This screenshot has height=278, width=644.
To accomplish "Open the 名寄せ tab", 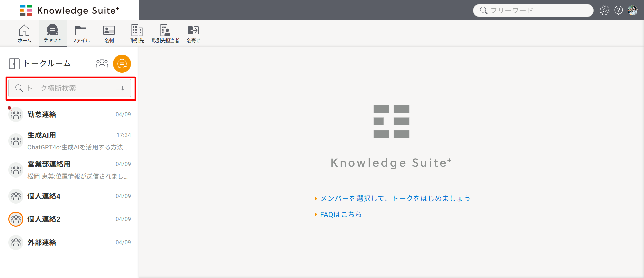I will click(193, 34).
